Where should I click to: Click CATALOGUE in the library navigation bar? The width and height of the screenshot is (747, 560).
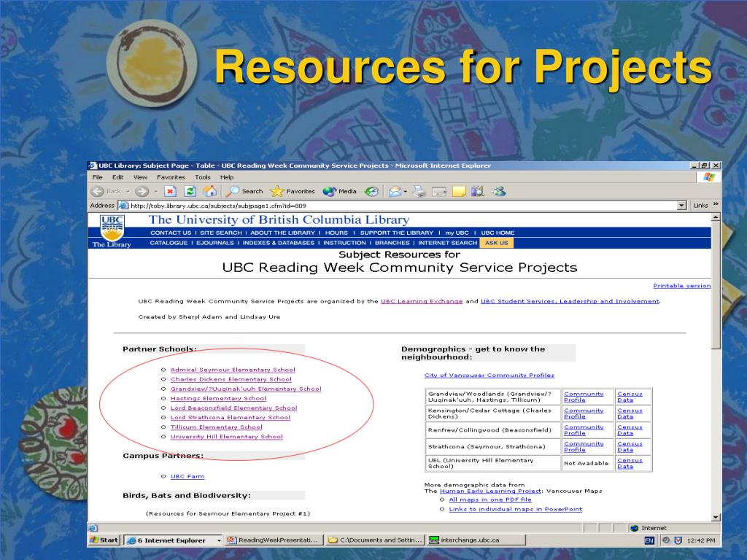click(x=169, y=243)
